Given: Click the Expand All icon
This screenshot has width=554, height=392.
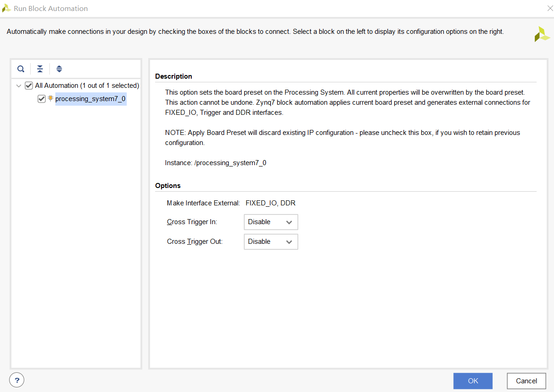Looking at the screenshot, I should point(59,69).
